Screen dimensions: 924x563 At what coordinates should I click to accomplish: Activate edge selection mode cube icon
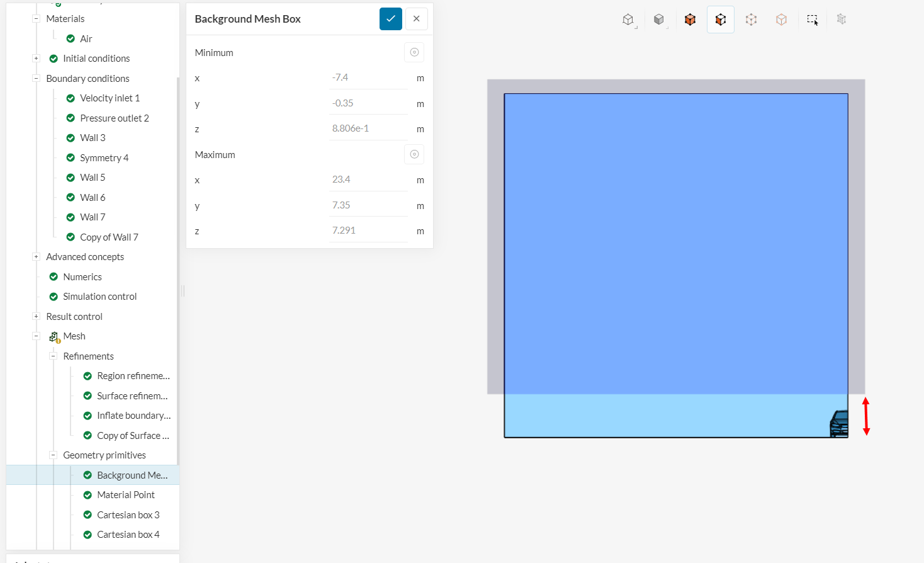pyautogui.click(x=751, y=20)
